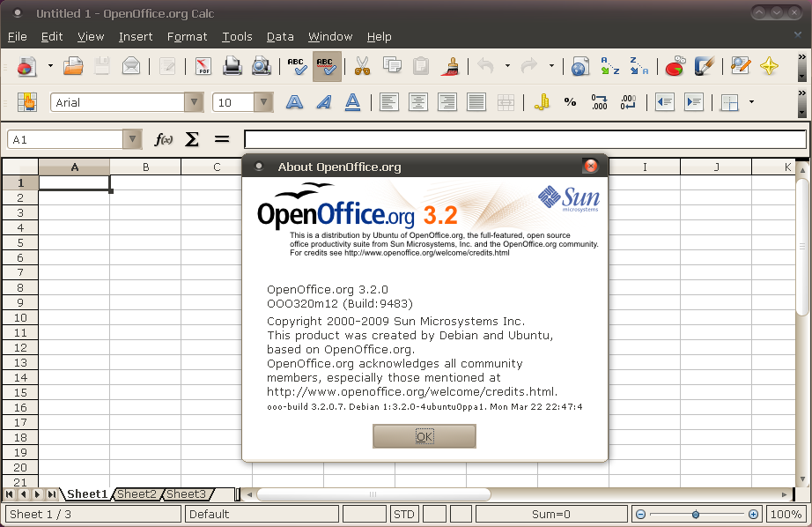Sort Ascending A-Z
This screenshot has height=527, width=812.
point(609,66)
